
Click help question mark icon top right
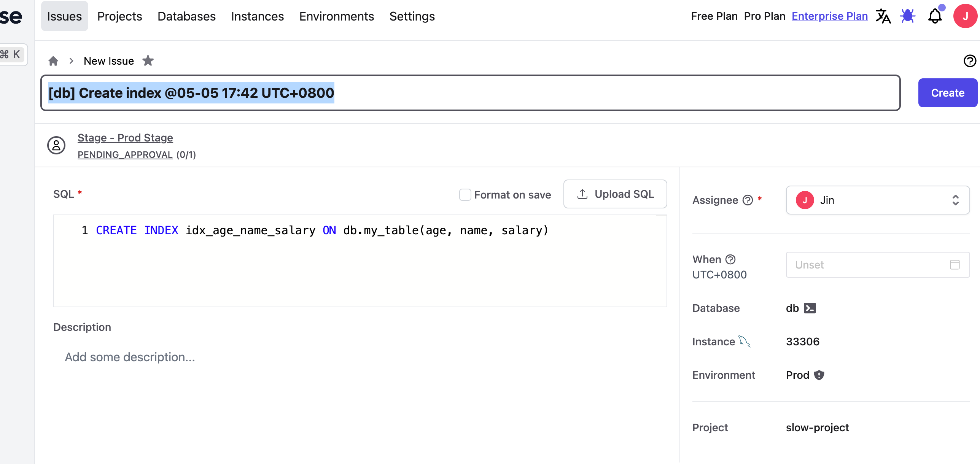click(x=969, y=61)
